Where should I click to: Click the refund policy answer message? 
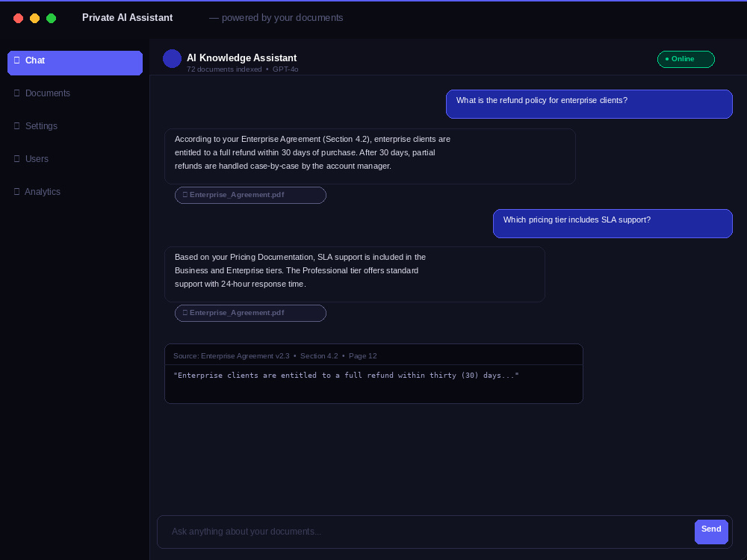tap(370, 156)
